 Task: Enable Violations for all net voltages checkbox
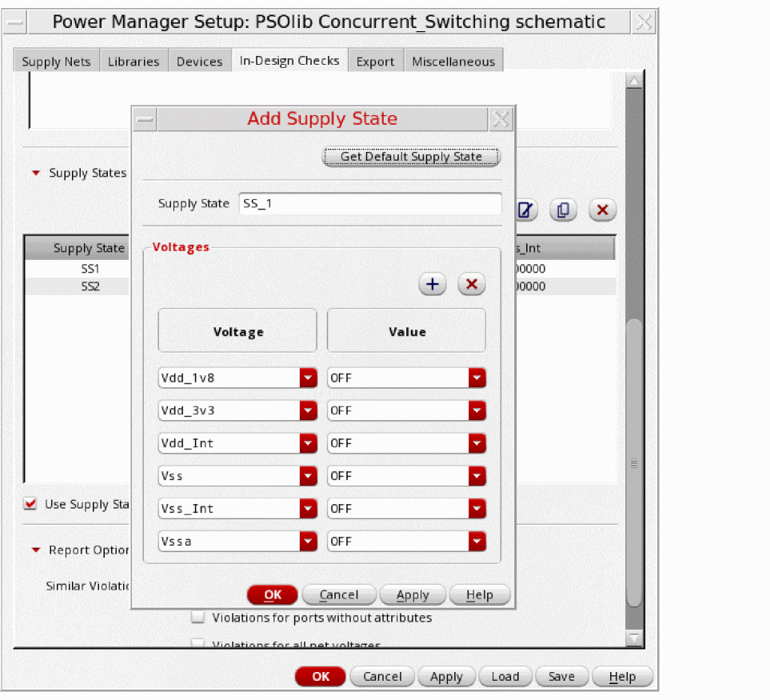198,644
